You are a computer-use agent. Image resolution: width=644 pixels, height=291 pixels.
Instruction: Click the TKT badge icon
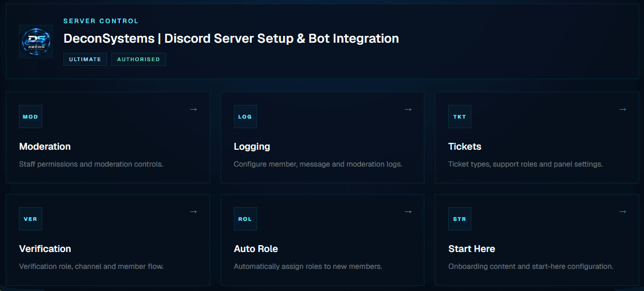pyautogui.click(x=460, y=117)
